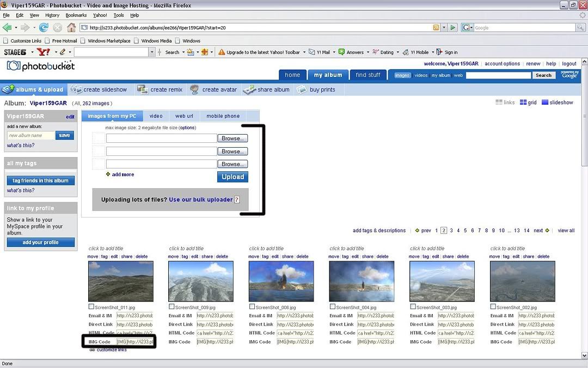Switch to grid view icon

[523, 102]
